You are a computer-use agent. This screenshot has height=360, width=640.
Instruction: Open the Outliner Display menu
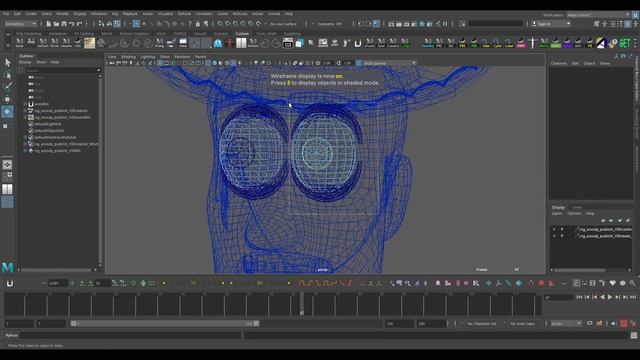point(25,62)
